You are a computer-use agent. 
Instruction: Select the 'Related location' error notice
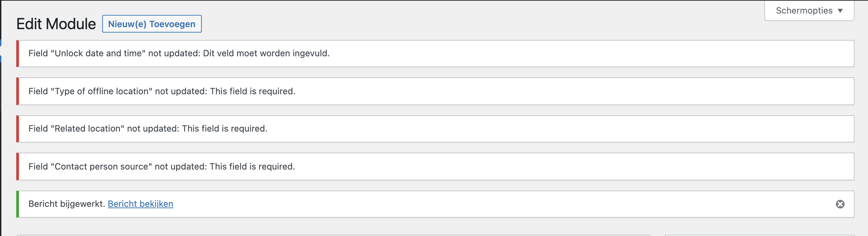point(435,129)
